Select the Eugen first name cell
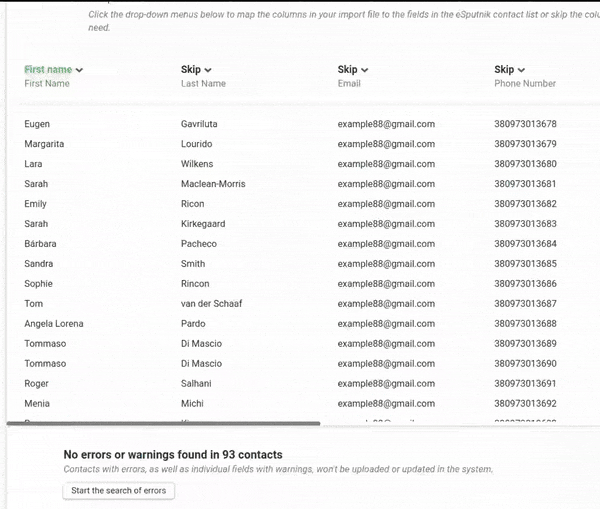This screenshot has width=600, height=509. (37, 124)
